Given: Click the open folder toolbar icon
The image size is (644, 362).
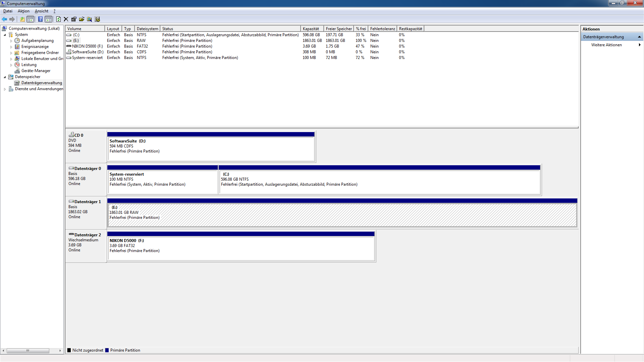Looking at the screenshot, I should (x=82, y=19).
